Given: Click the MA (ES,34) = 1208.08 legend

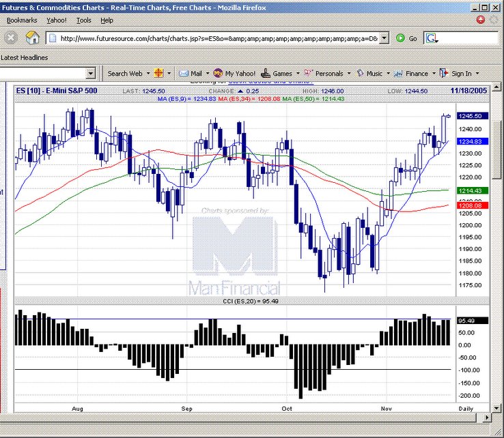Looking at the screenshot, I should [x=249, y=99].
